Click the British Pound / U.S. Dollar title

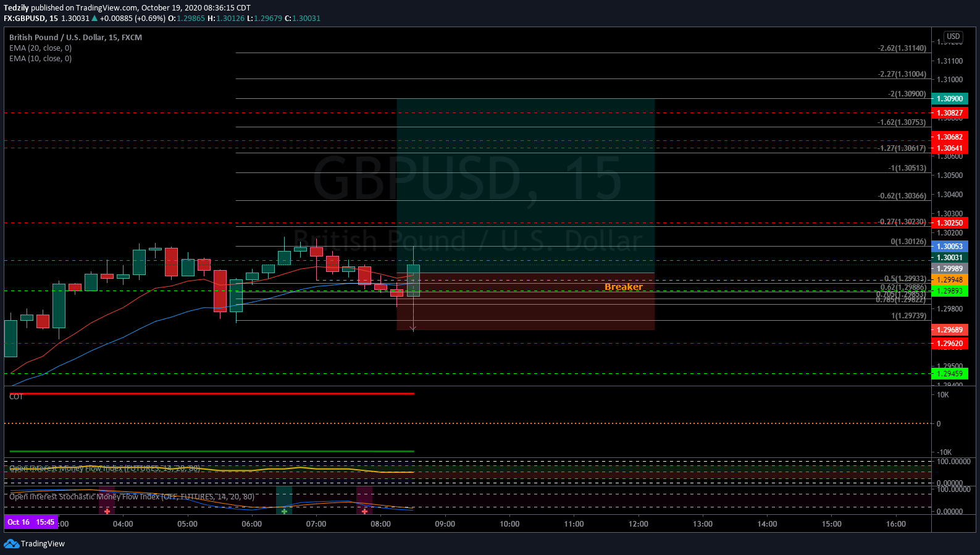tap(75, 38)
